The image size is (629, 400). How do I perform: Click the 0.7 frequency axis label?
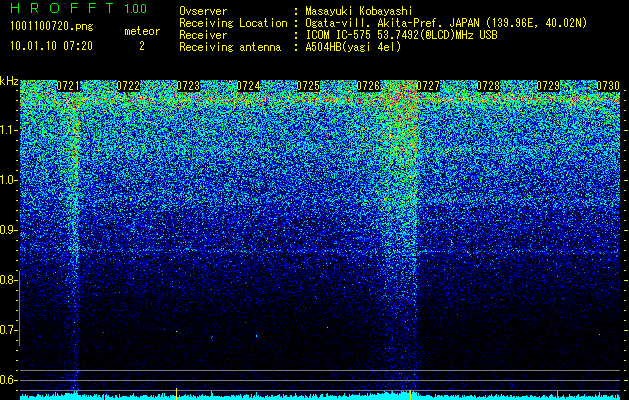point(8,330)
